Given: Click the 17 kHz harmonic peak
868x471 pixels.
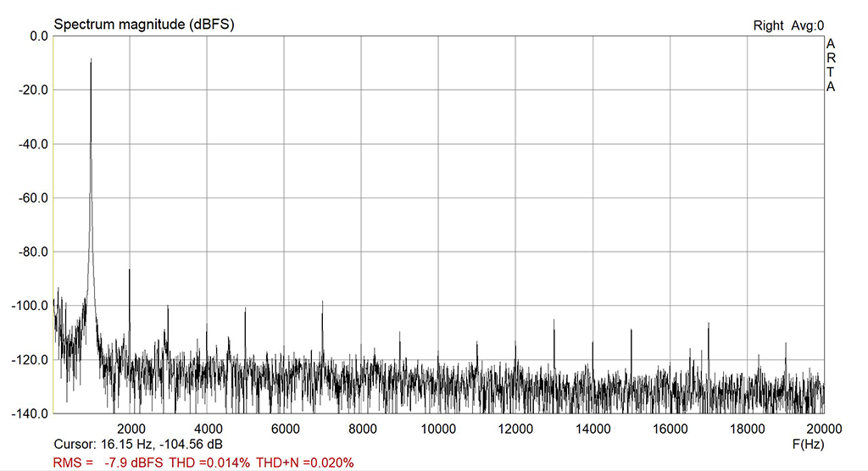Looking at the screenshot, I should tap(708, 324).
